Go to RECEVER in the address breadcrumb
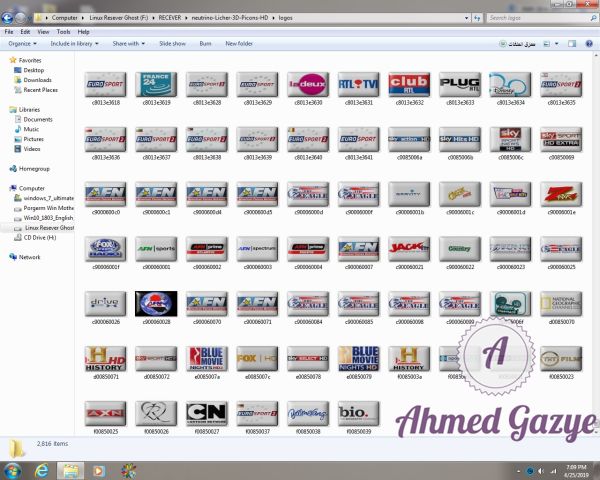This screenshot has width=600, height=480. pyautogui.click(x=170, y=18)
